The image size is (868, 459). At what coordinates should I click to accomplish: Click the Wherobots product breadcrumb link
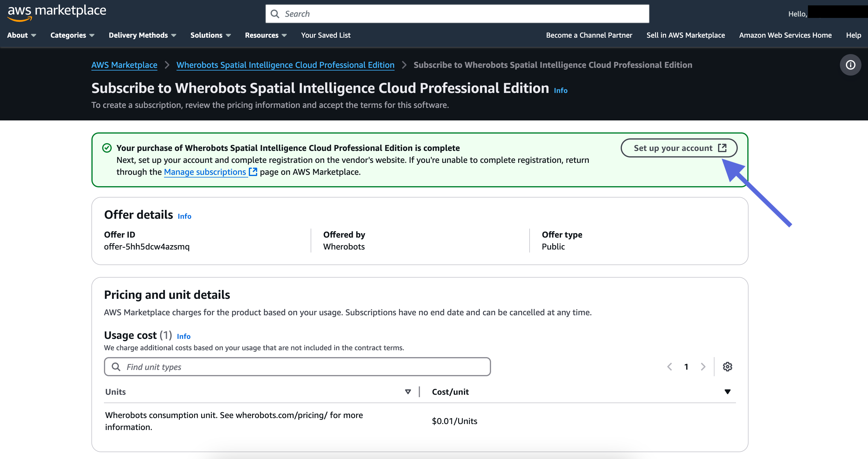click(285, 65)
